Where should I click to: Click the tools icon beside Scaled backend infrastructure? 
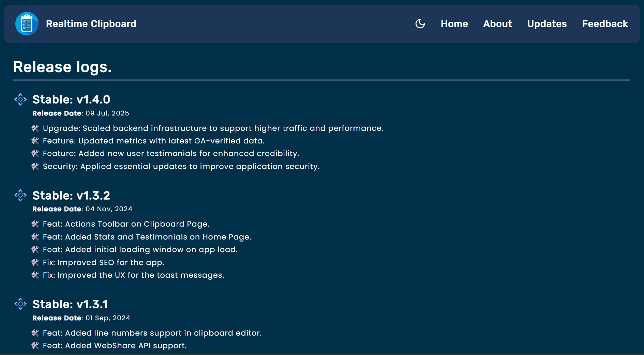point(35,128)
